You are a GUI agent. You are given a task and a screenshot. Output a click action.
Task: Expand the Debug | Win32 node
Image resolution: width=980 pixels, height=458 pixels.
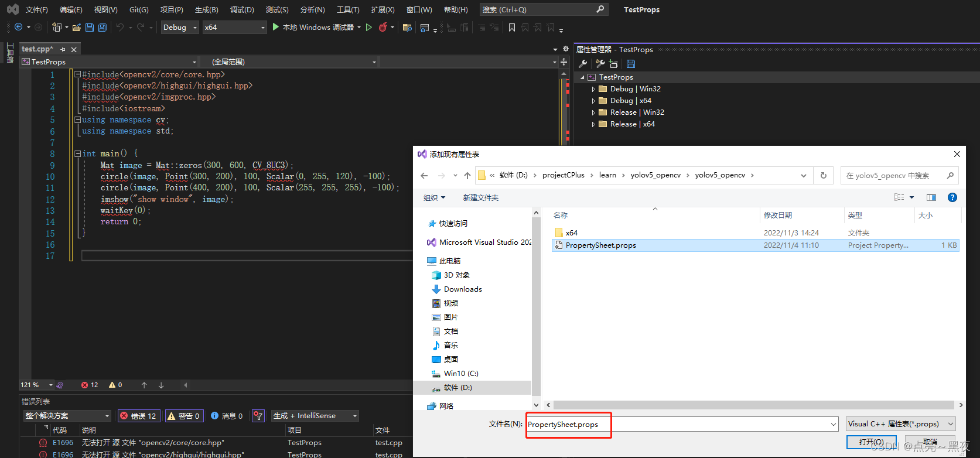593,89
